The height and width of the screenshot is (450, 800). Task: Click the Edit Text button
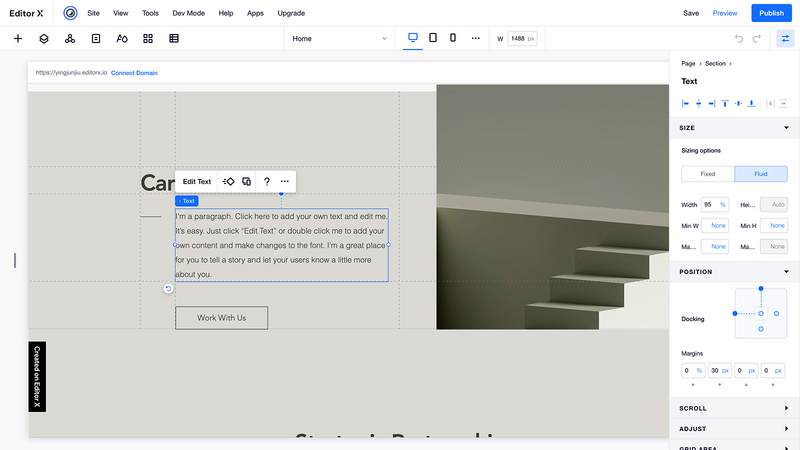point(196,182)
